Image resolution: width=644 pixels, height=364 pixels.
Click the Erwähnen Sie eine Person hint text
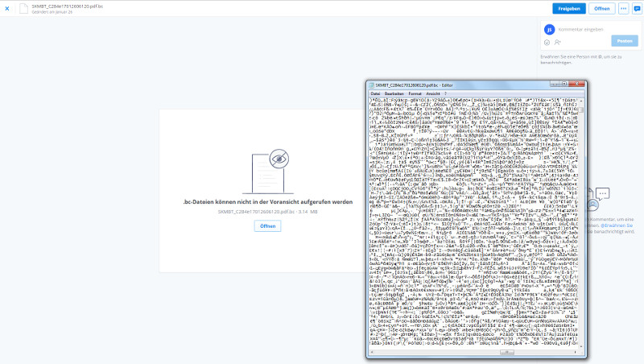(580, 60)
